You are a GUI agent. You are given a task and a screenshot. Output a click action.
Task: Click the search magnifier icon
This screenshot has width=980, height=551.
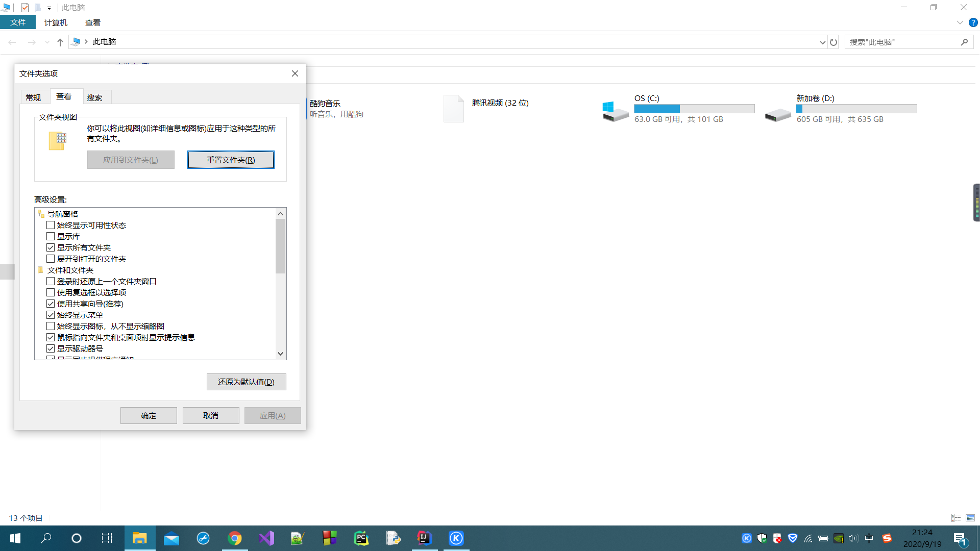tap(964, 42)
